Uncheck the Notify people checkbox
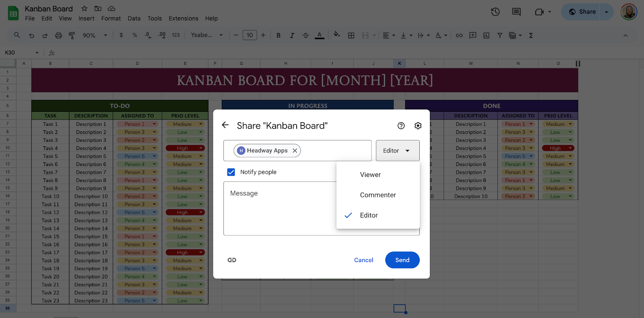The image size is (644, 318). (231, 172)
